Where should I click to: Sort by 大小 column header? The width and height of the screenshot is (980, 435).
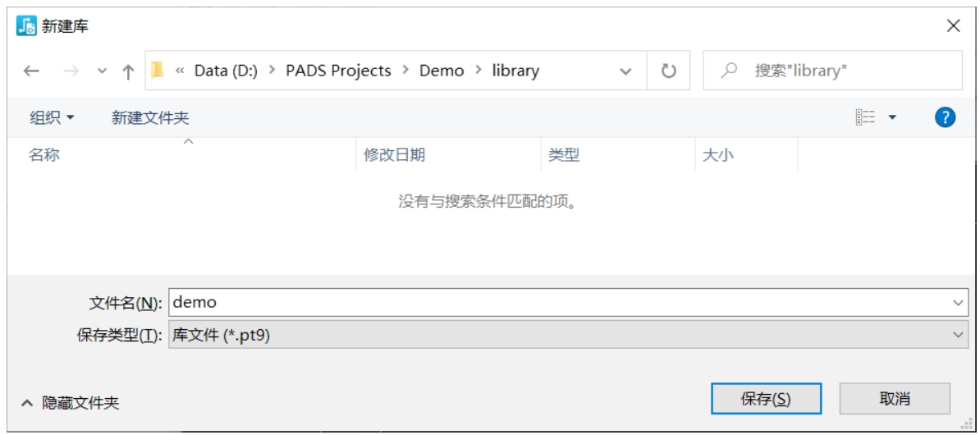pyautogui.click(x=746, y=154)
